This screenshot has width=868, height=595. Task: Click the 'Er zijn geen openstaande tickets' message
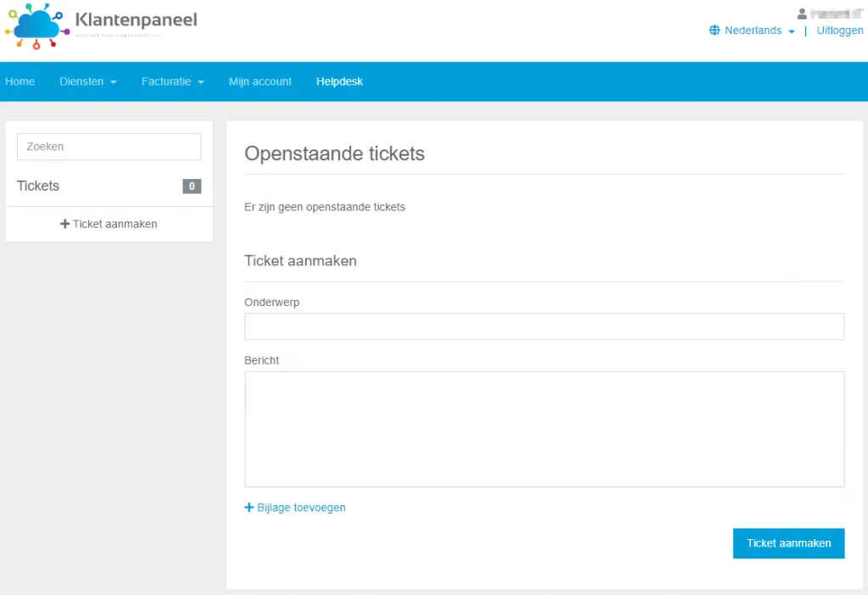click(325, 207)
